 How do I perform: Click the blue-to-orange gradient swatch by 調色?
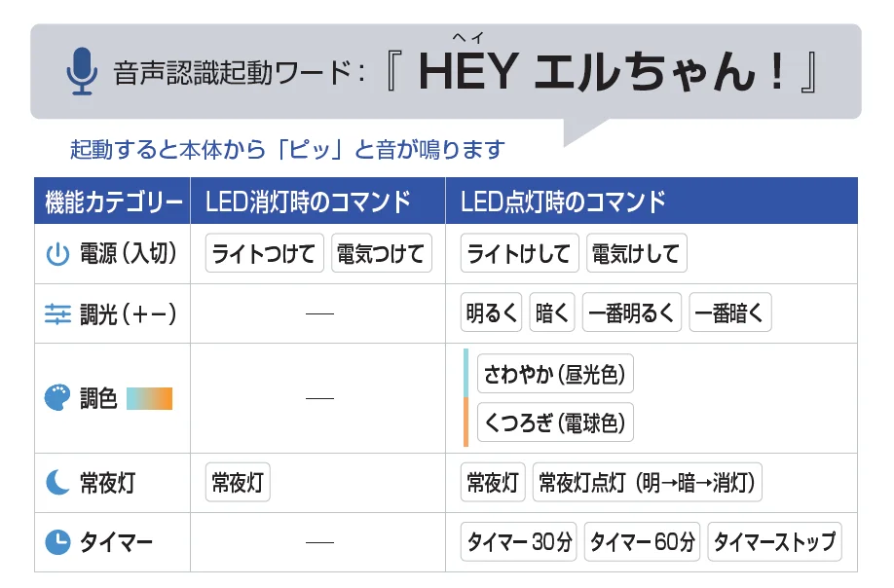point(149,398)
